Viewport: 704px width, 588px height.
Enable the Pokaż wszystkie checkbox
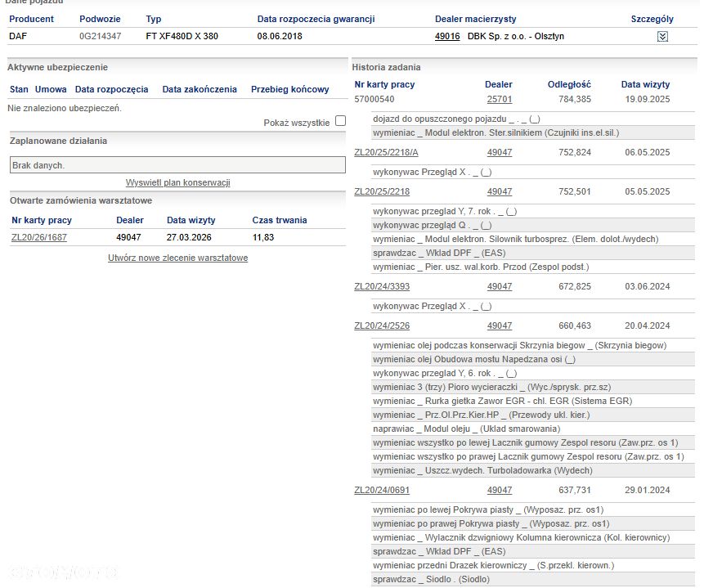coord(340,121)
